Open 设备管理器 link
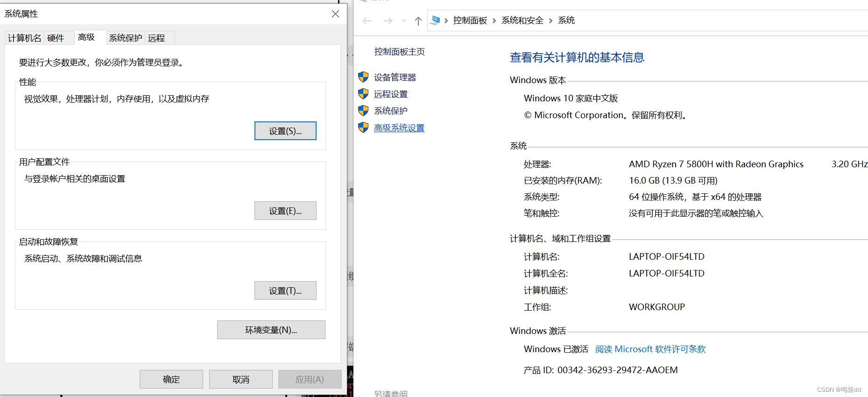Screen dimensions: 868x397 click(x=395, y=77)
